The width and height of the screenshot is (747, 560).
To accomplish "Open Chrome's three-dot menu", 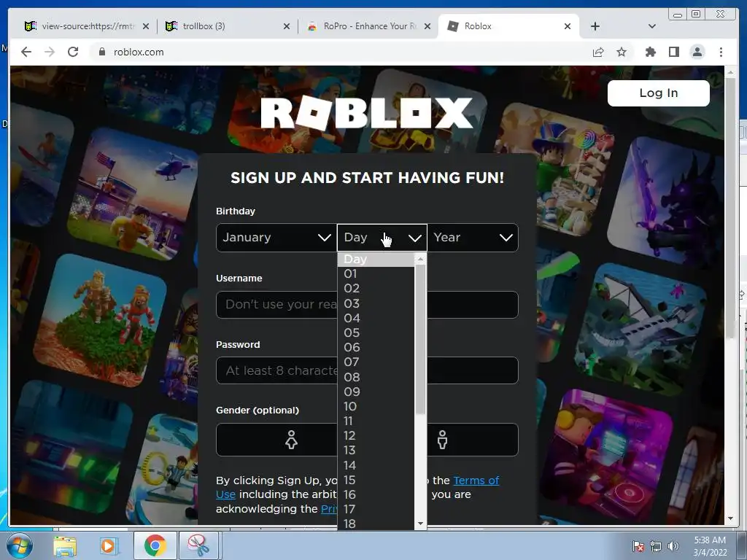I will [721, 52].
